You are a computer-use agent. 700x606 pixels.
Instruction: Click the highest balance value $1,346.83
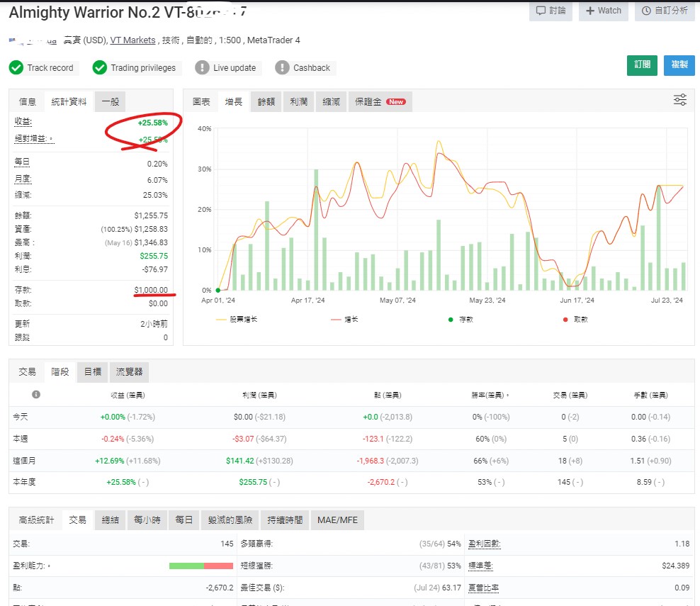pos(151,242)
